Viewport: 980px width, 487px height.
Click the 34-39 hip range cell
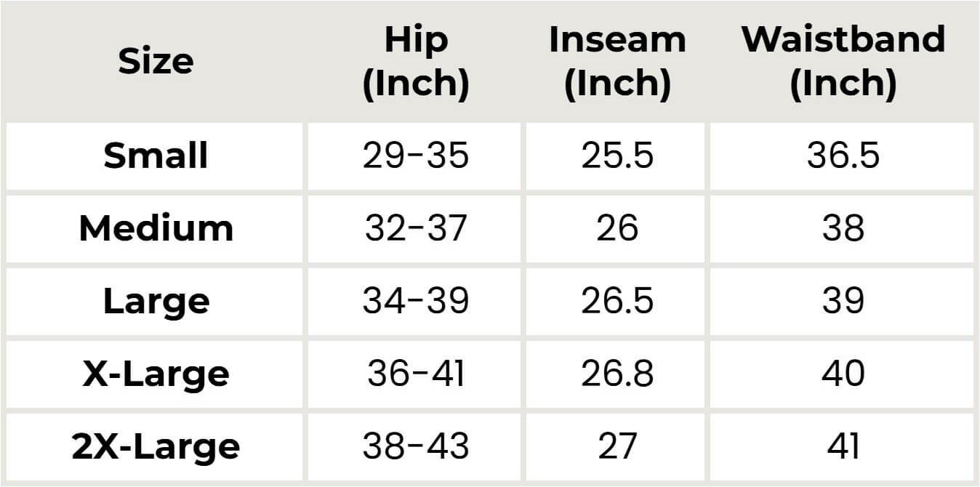point(415,302)
